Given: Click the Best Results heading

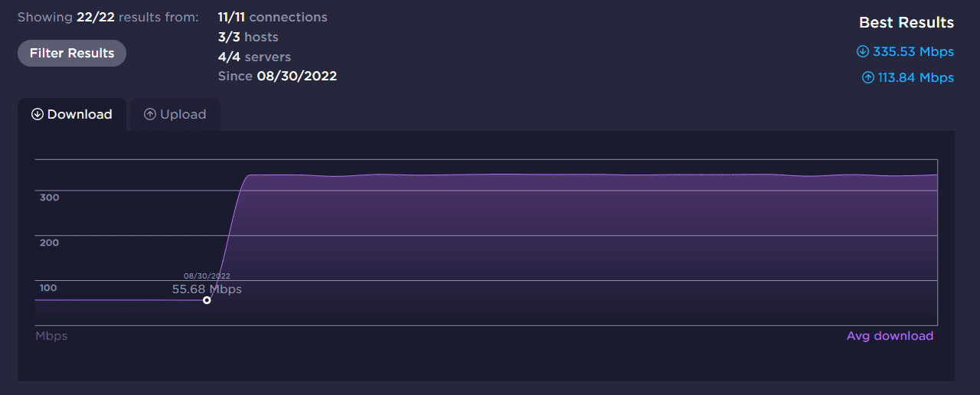Looking at the screenshot, I should (906, 22).
